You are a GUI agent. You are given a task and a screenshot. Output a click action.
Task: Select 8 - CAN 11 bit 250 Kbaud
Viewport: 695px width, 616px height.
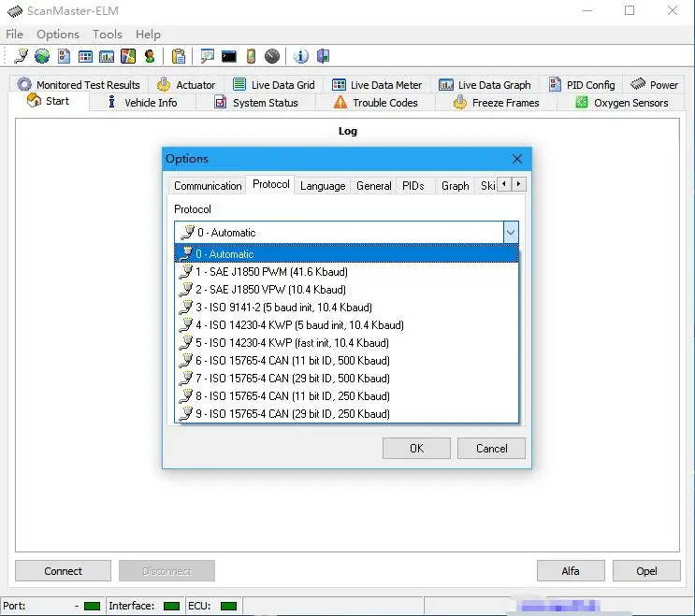(346, 395)
